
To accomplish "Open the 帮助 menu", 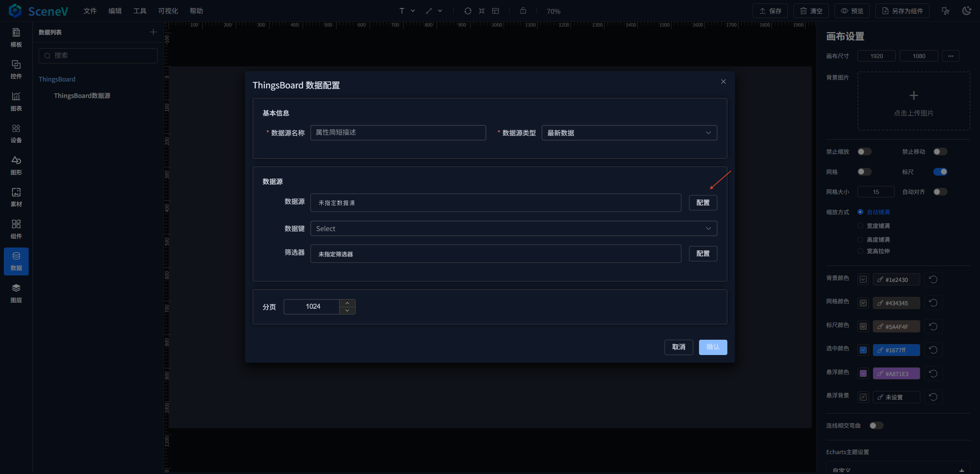I will 196,11.
